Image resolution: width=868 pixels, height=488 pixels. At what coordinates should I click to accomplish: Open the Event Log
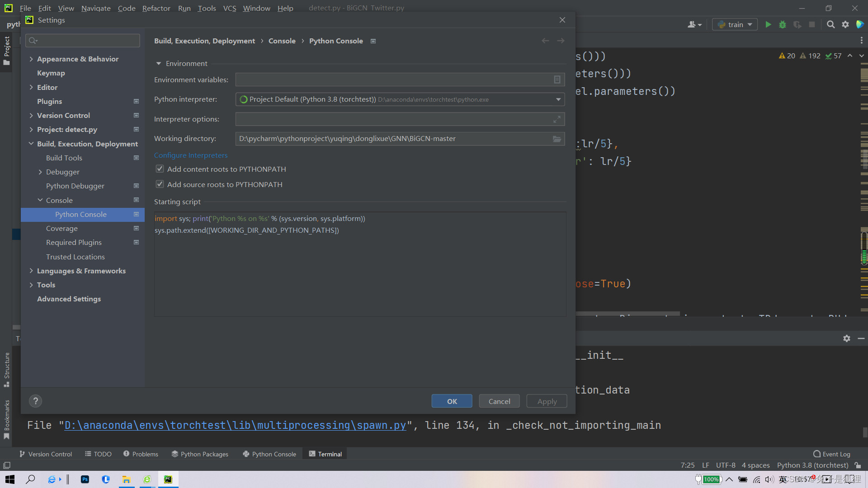[832, 454]
